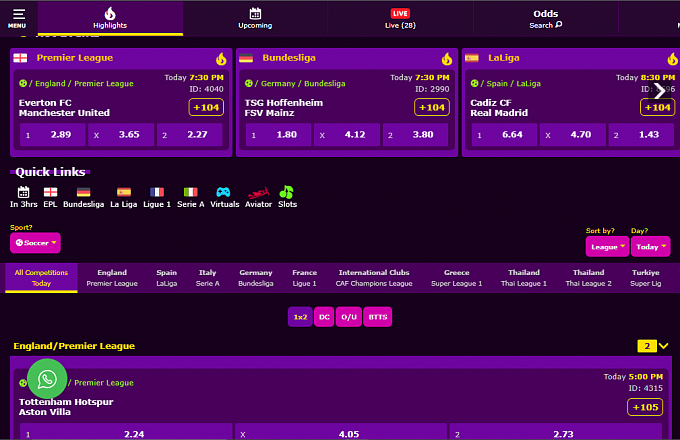Pick draw odds 3.65 for Everton match
This screenshot has width=680, height=440.
pyautogui.click(x=121, y=135)
